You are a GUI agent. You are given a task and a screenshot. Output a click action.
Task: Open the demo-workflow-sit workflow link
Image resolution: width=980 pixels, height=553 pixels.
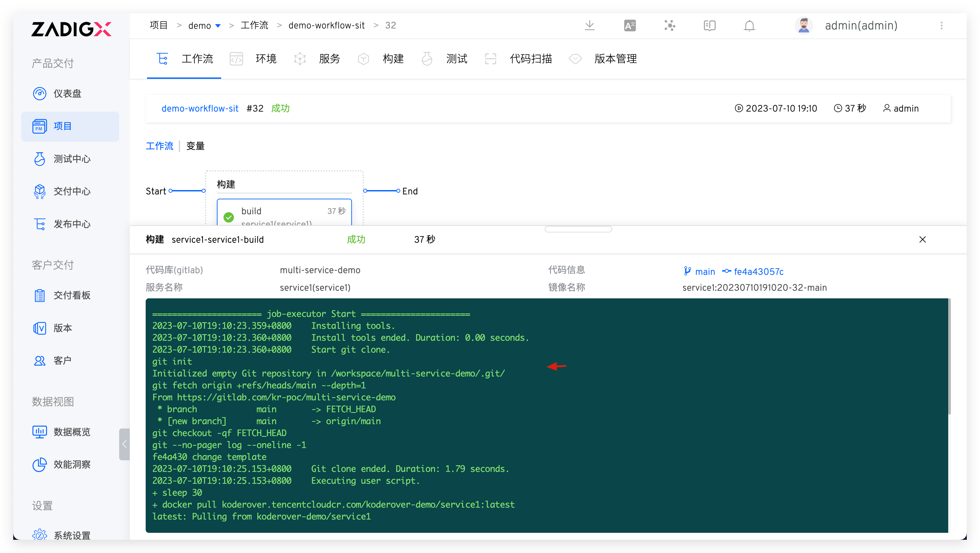coord(200,109)
